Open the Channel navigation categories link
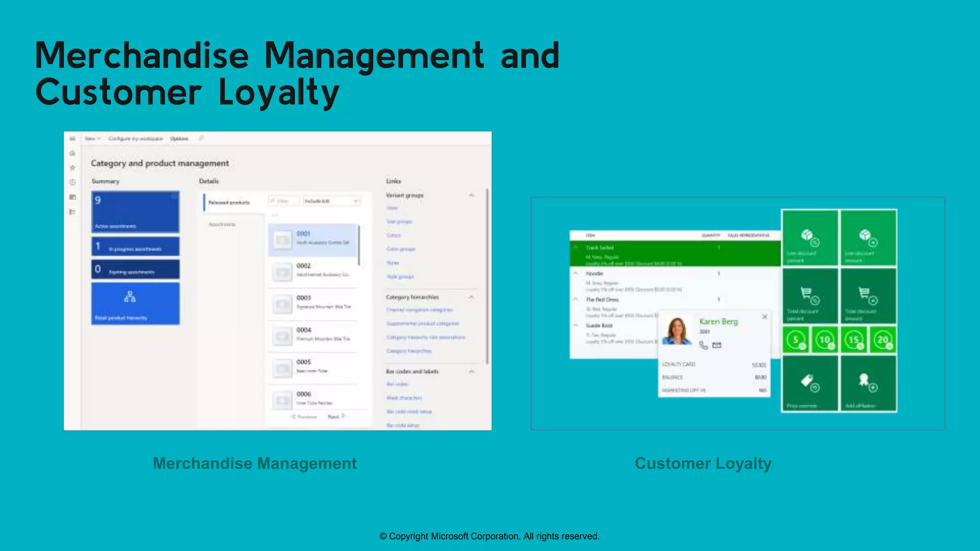 pos(419,310)
